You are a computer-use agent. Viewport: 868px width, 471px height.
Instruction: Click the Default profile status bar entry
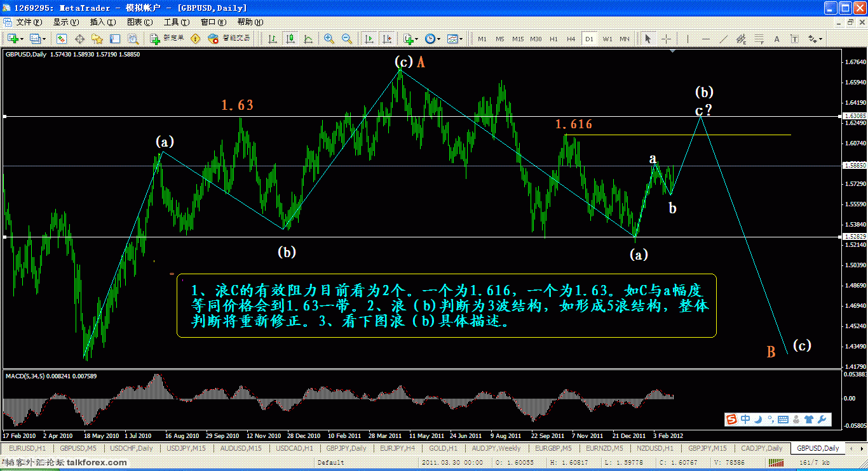pyautogui.click(x=330, y=463)
